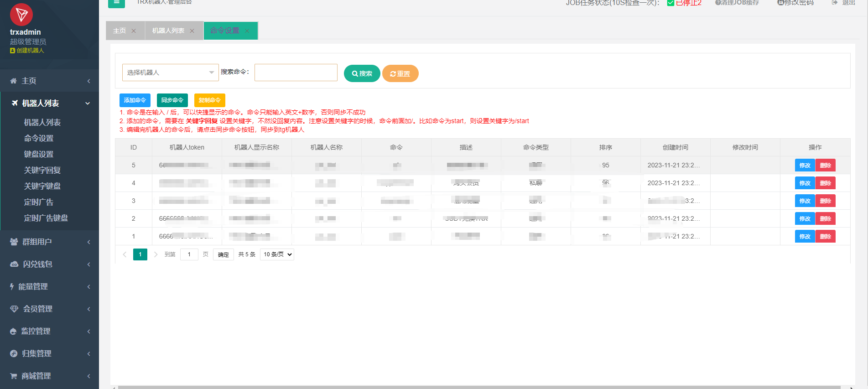Click 删除 for the row with ID 4

click(826, 183)
